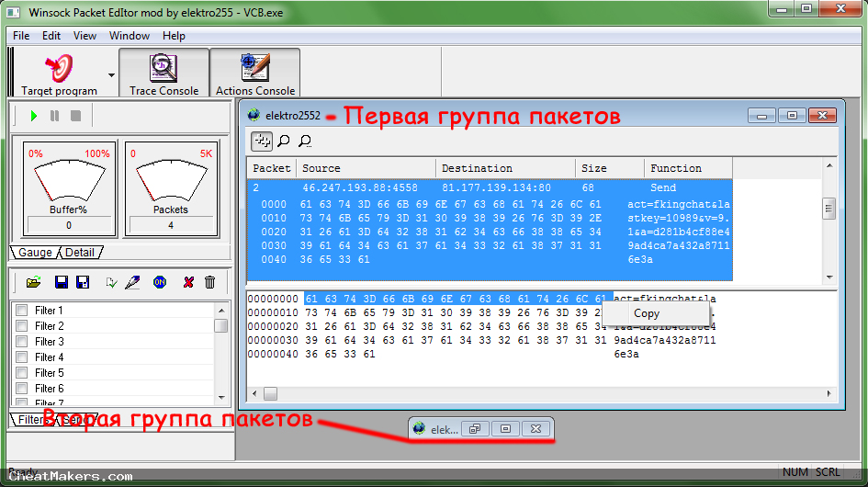The width and height of the screenshot is (868, 487).
Task: Enable Filter 5 checkbox
Action: point(22,373)
